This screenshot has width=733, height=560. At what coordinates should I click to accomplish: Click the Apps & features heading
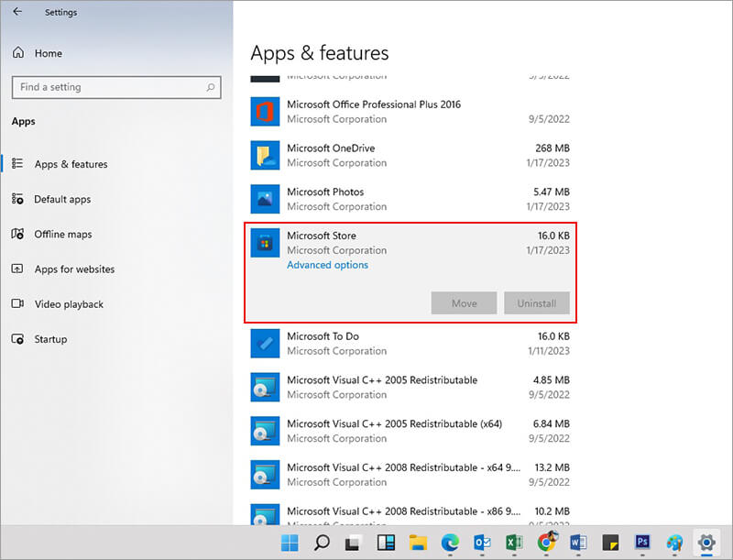click(x=319, y=53)
